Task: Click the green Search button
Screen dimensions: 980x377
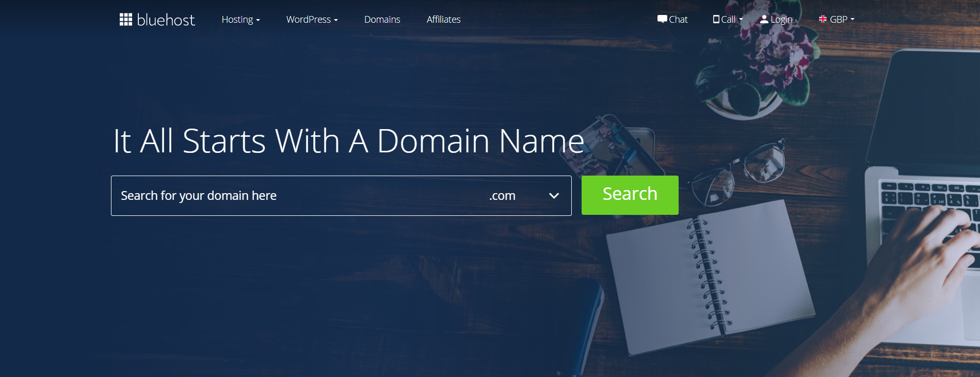Action: coord(630,195)
